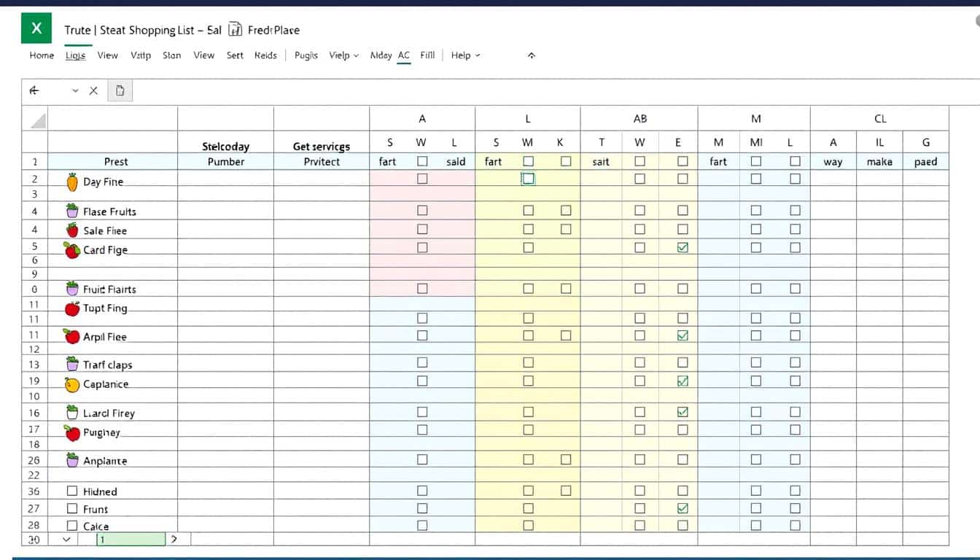980x560 pixels.
Task: Click the green input field in bottom row
Action: point(131,540)
